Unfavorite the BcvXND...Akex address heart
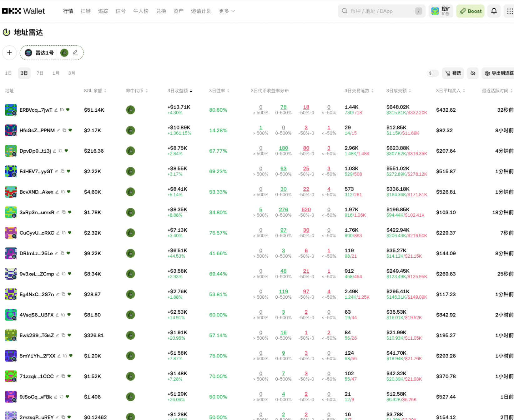 (x=69, y=192)
